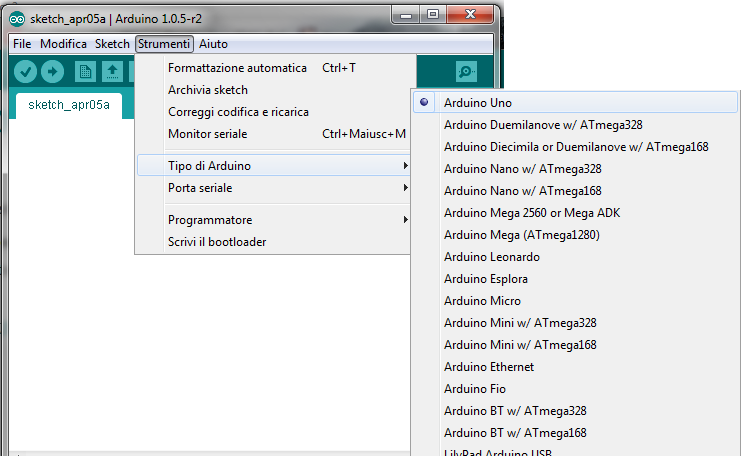Close the Strumenti menu
The width and height of the screenshot is (753, 459).
click(x=164, y=44)
